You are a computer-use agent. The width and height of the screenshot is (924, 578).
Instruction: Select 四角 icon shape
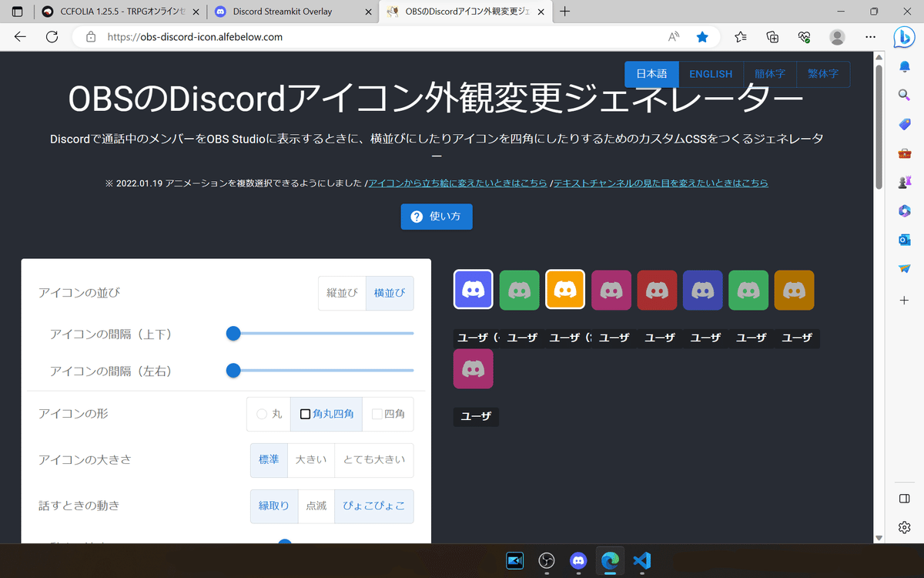tap(387, 414)
